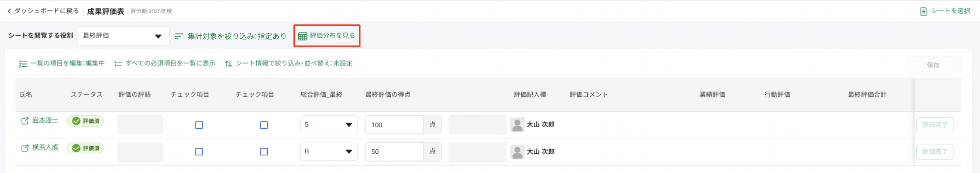Viewport: 980px width, 173px height.
Task: Open 横浜大成's sheet via external link icon
Action: 25,148
